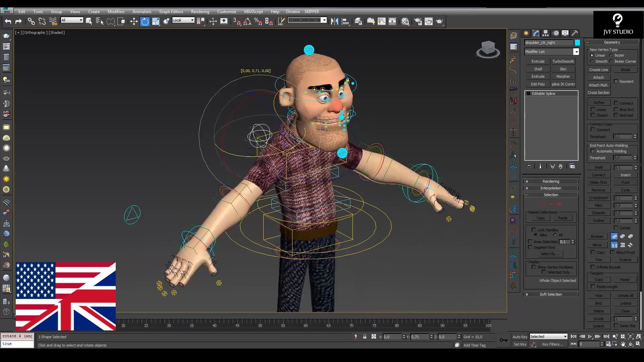The image size is (644, 362).
Task: Enable Connect checkbox in spline settings
Action: pyautogui.click(x=616, y=103)
